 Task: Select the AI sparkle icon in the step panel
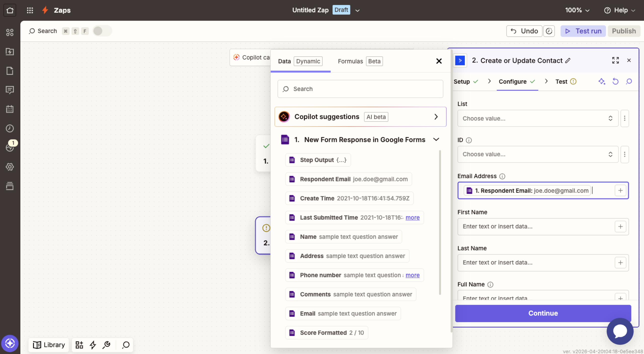pos(602,81)
